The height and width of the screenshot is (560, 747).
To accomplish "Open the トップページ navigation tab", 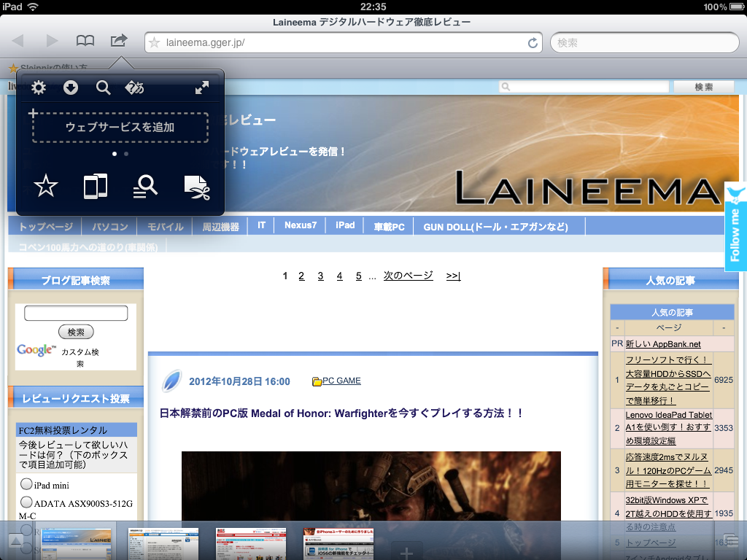I will tap(46, 227).
